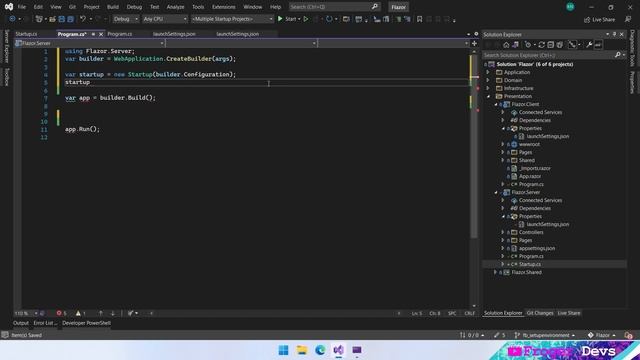The width and height of the screenshot is (640, 360).
Task: Open File Explorer from taskbar
Action: 302,350
